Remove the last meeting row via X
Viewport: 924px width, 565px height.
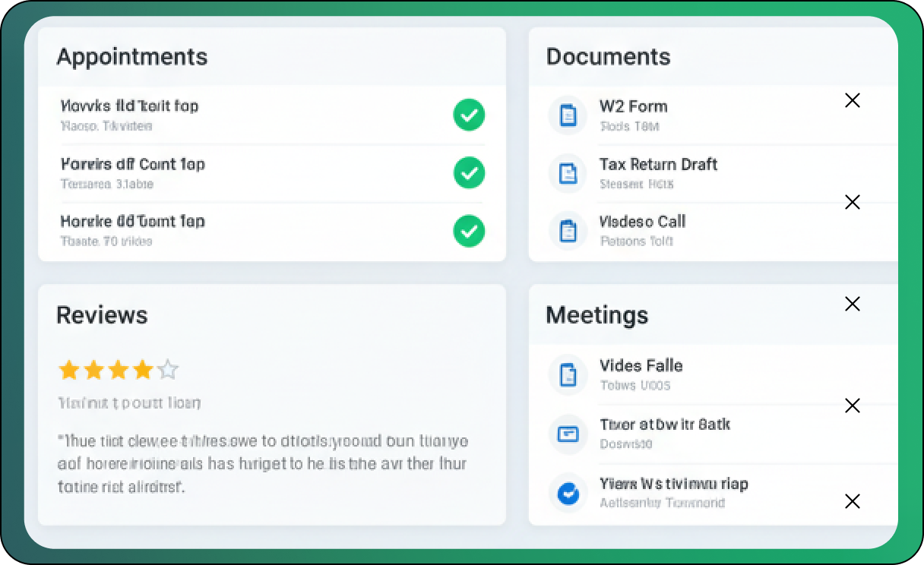coord(853,501)
